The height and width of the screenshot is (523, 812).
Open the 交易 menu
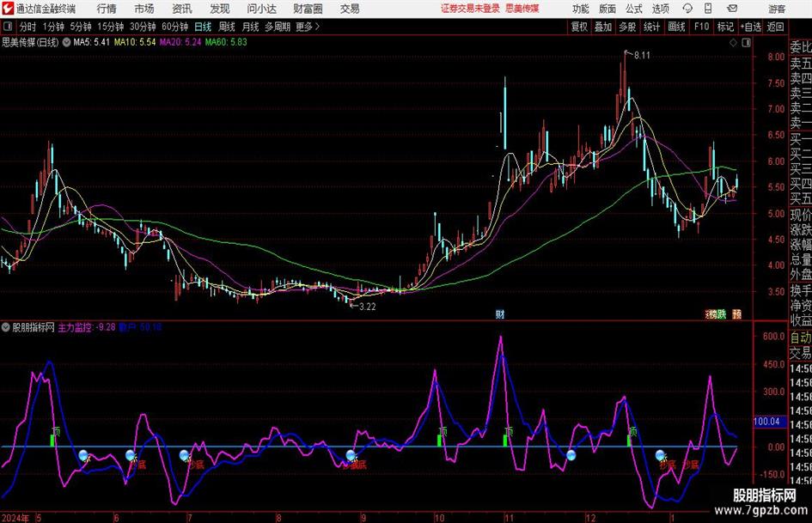tap(350, 9)
